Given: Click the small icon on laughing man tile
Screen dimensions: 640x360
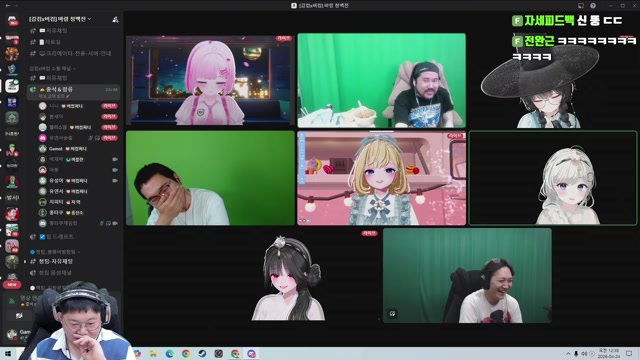Looking at the screenshot, I should (x=392, y=313).
